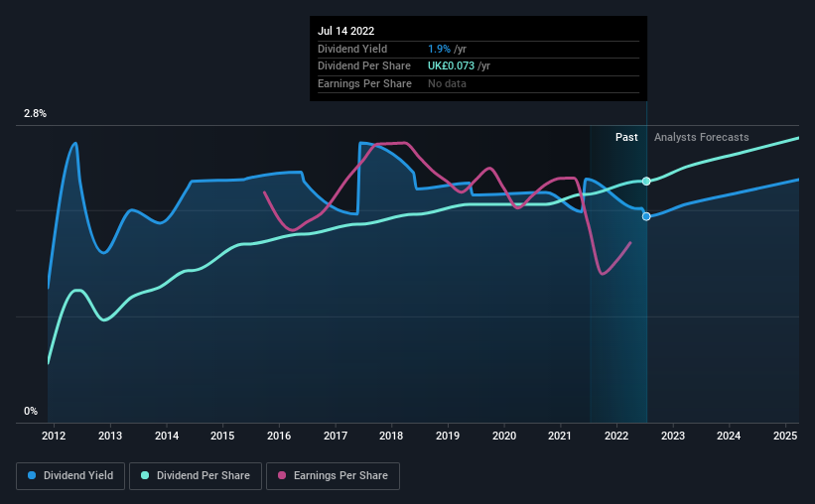Viewport: 815px width, 504px height.
Task: Click the Past region label
Action: 626,137
